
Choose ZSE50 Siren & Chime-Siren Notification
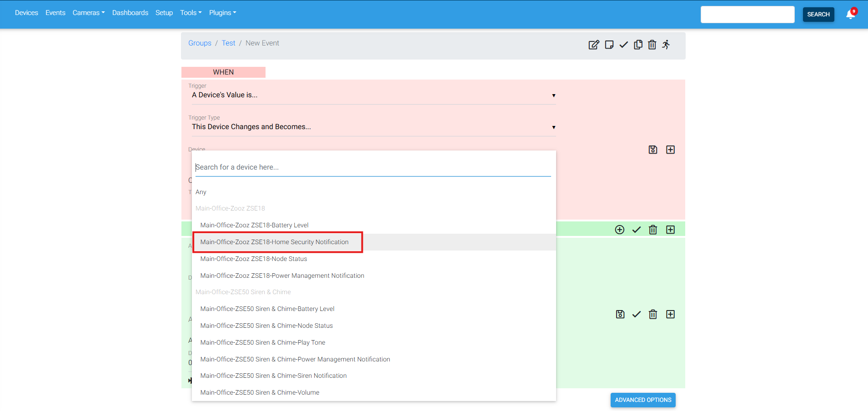pos(374,376)
